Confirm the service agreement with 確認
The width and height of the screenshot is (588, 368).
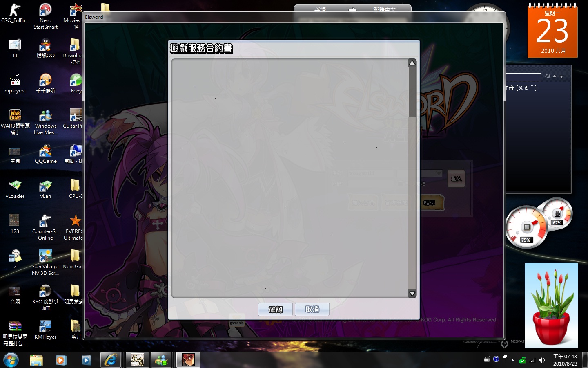tap(275, 310)
